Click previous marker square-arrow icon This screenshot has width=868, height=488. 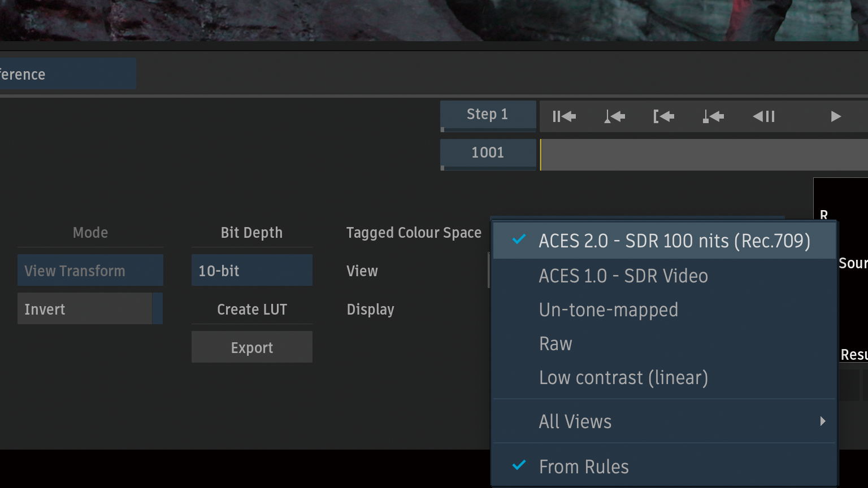(x=713, y=116)
